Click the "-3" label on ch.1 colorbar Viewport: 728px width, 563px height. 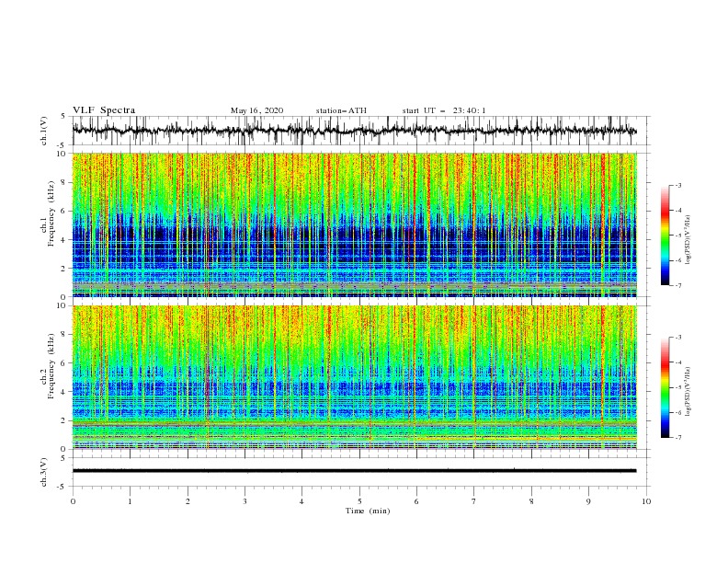point(678,185)
